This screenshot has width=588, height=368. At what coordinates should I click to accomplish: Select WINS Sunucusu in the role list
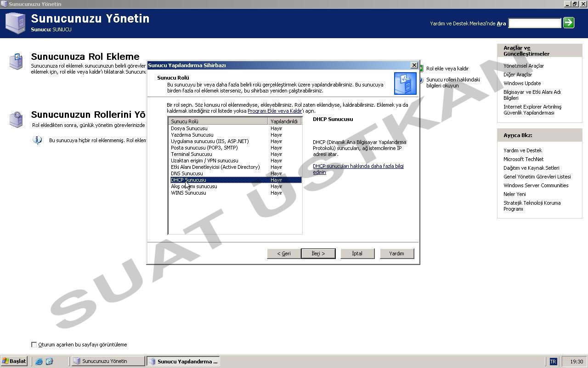236,193
